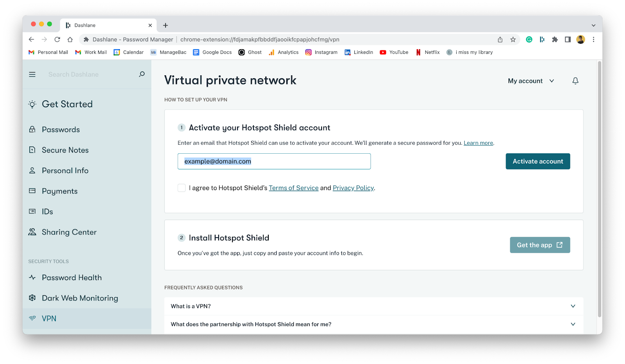Click the Activate account button
The image size is (625, 364).
coord(538,161)
